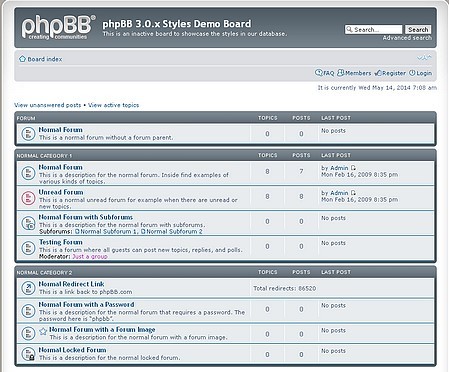Open Advanced search
This screenshot has height=372, width=449.
407,38
